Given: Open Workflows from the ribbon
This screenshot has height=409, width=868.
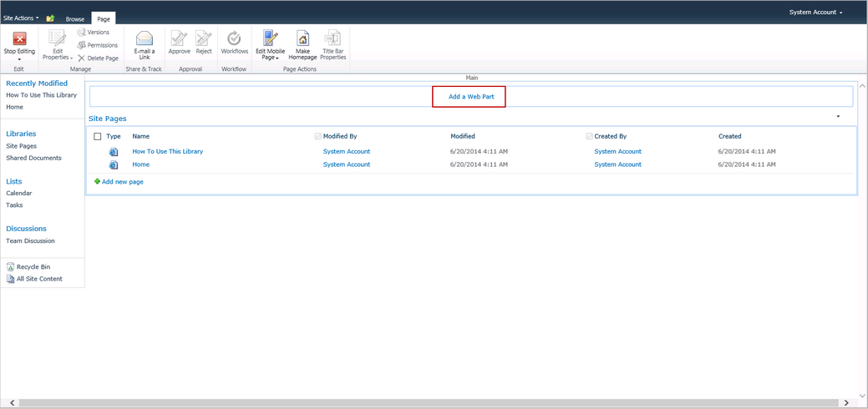Looking at the screenshot, I should coord(234,43).
